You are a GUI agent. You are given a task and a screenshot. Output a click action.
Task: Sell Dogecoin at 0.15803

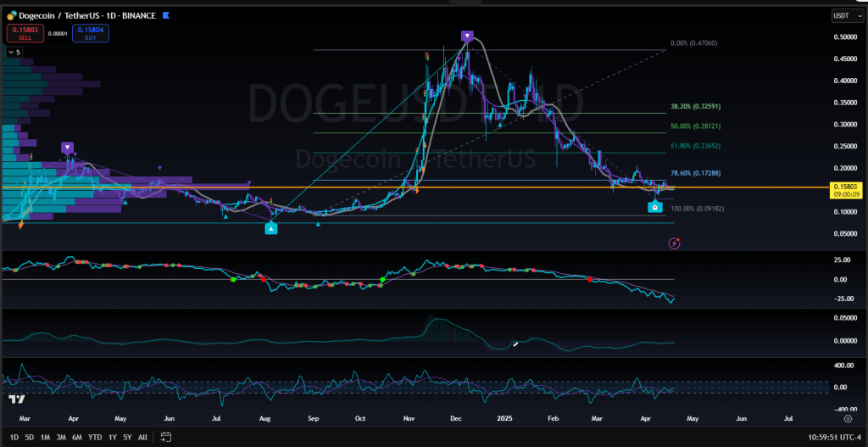[x=25, y=34]
